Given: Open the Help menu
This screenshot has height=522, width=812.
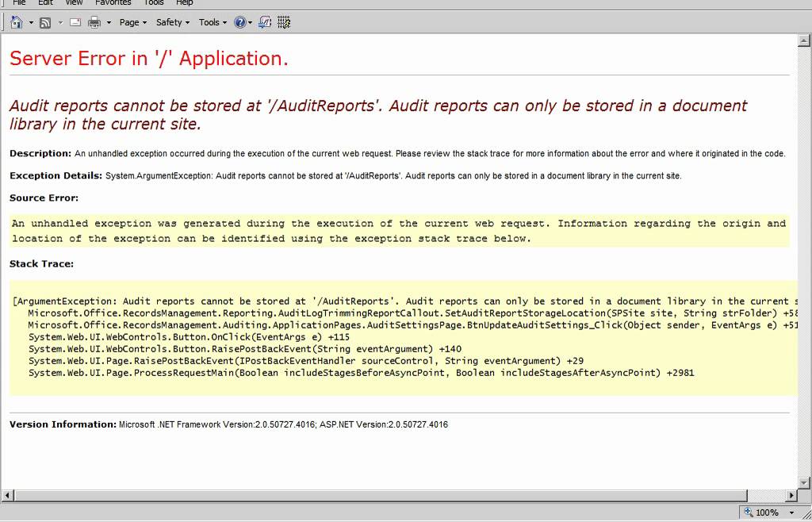Looking at the screenshot, I should point(184,2).
